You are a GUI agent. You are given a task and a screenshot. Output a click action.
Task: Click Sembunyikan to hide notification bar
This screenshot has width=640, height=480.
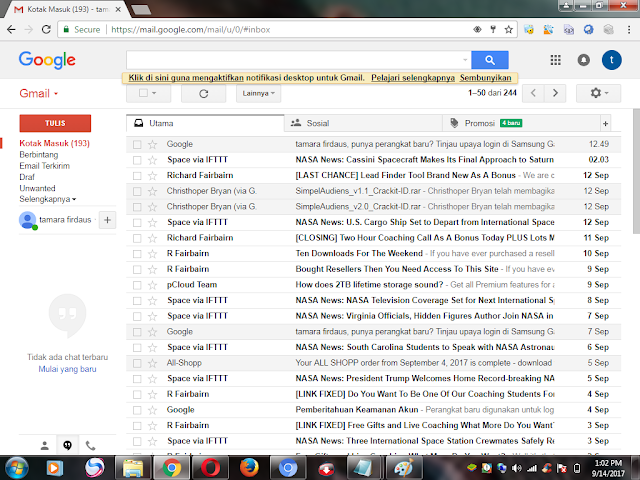coord(485,78)
